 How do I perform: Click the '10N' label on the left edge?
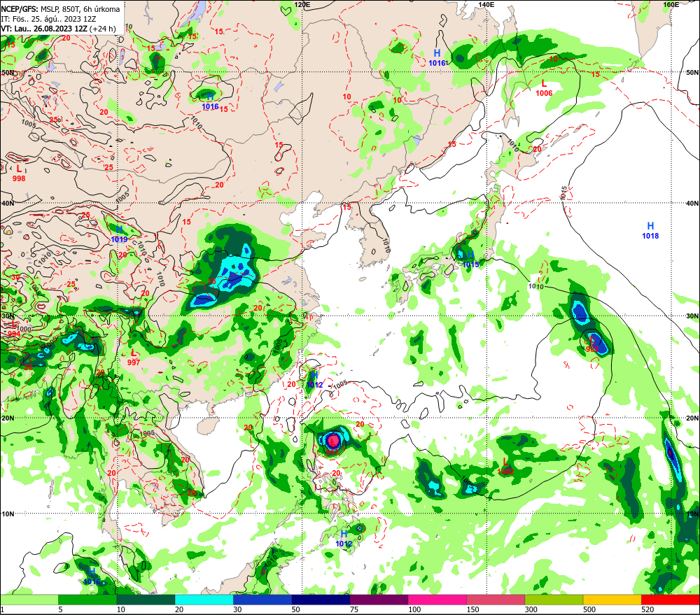click(x=7, y=514)
